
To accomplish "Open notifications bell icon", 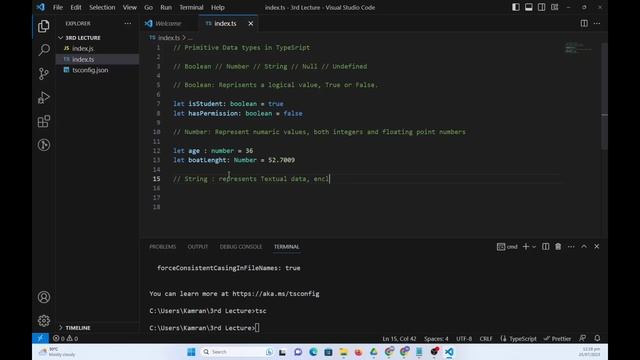I will coord(597,338).
